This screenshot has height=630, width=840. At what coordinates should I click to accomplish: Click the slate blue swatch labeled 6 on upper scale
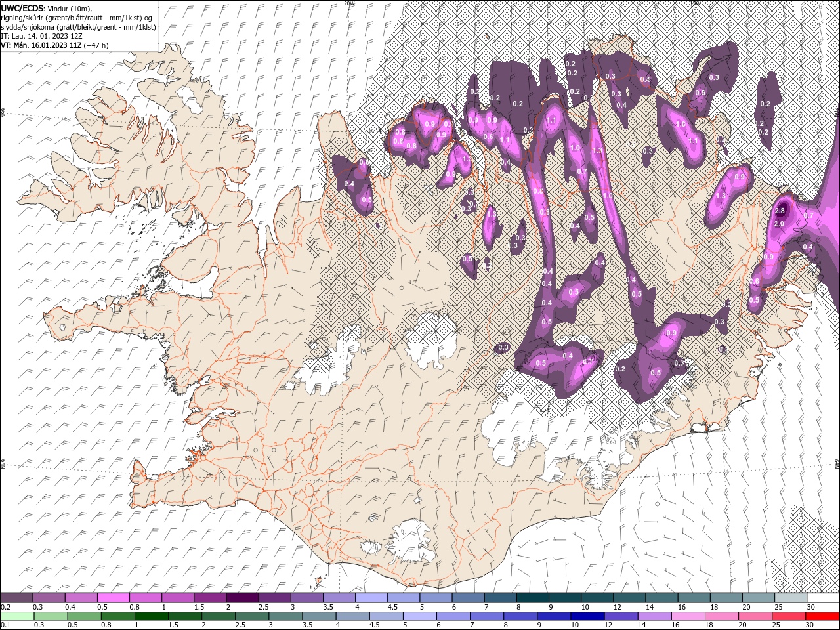click(469, 598)
